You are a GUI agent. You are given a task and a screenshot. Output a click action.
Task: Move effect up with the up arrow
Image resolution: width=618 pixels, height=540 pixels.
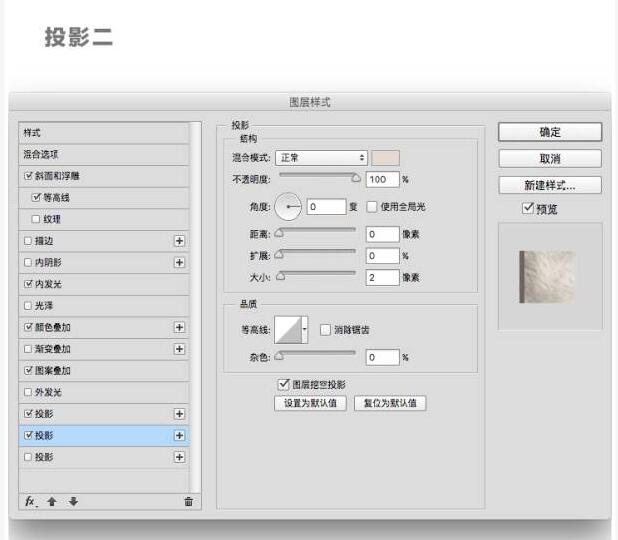click(52, 501)
